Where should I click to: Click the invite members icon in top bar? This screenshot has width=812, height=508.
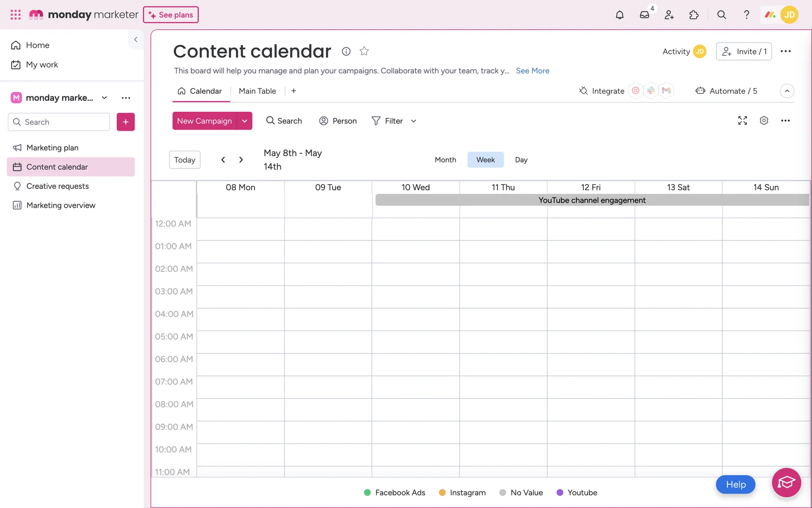pyautogui.click(x=669, y=15)
